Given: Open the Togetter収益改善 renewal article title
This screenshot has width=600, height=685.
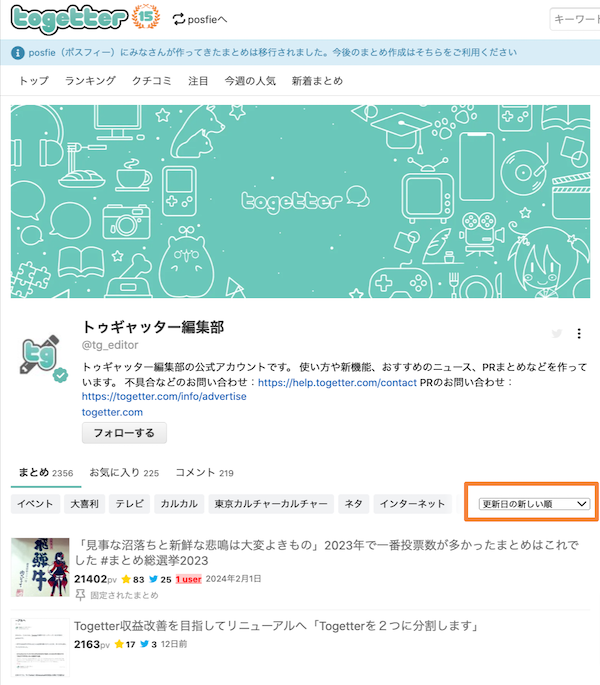Looking at the screenshot, I should (x=276, y=626).
